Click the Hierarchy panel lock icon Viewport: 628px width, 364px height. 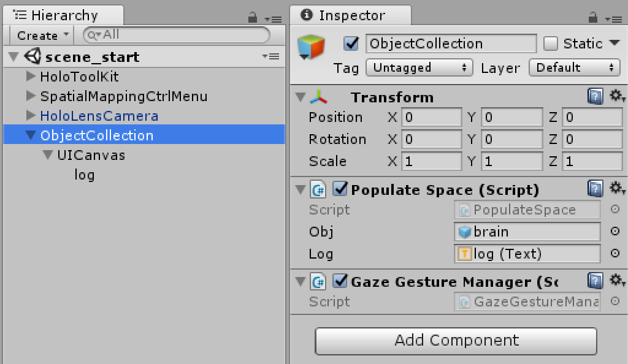[253, 18]
